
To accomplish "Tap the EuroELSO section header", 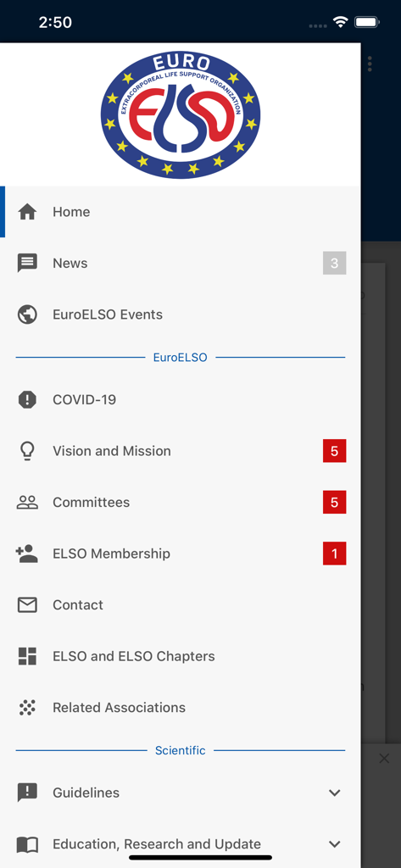I will pyautogui.click(x=180, y=358).
